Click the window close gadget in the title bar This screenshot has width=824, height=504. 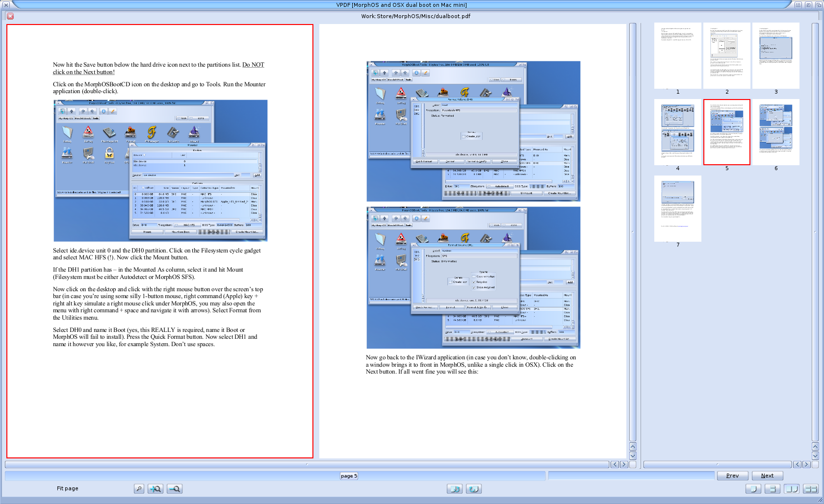coord(6,5)
